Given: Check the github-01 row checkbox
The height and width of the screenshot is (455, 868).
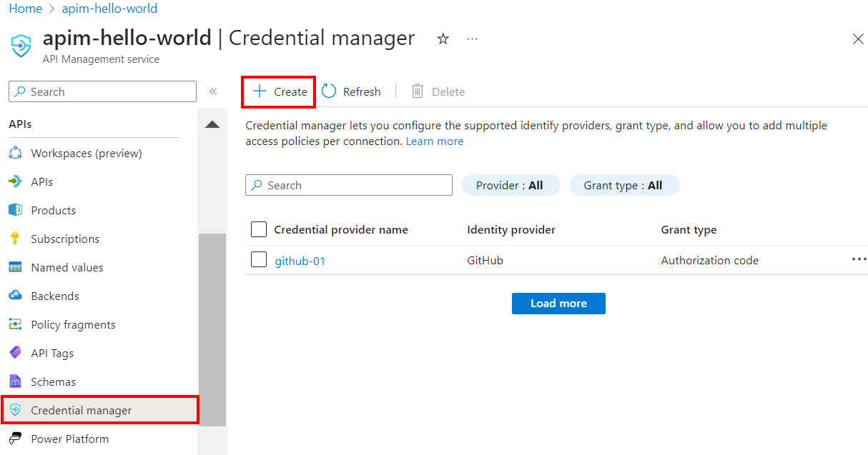Looking at the screenshot, I should 259,259.
